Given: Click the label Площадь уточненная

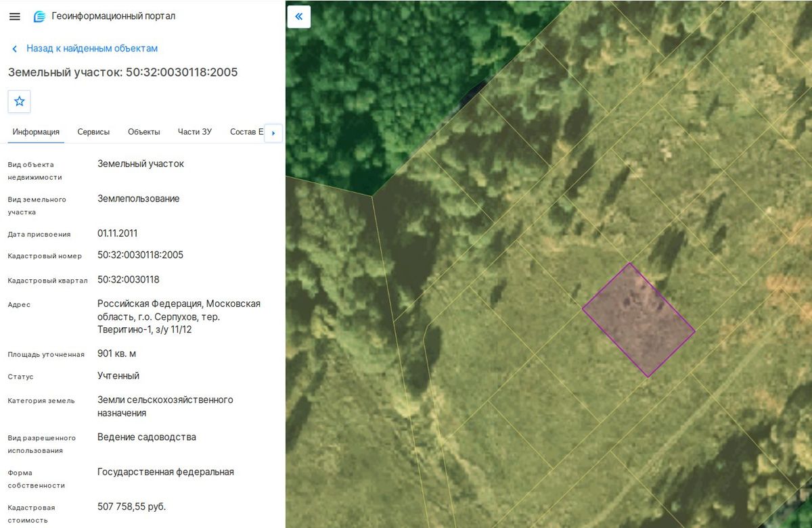Looking at the screenshot, I should point(46,355).
